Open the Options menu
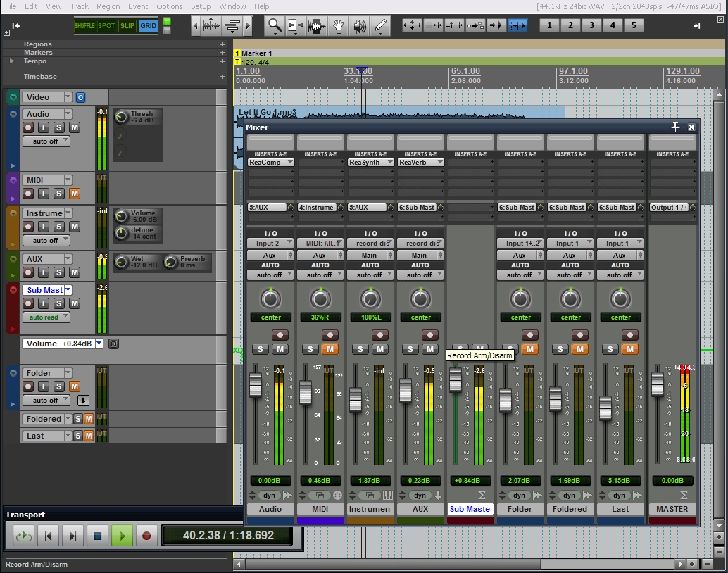This screenshot has height=573, width=728. pos(169,6)
